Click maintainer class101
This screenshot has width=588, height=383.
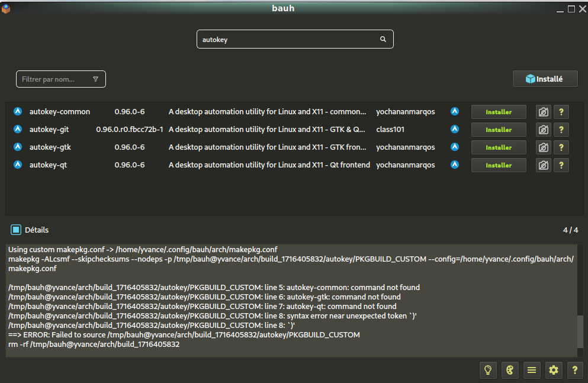pos(390,129)
